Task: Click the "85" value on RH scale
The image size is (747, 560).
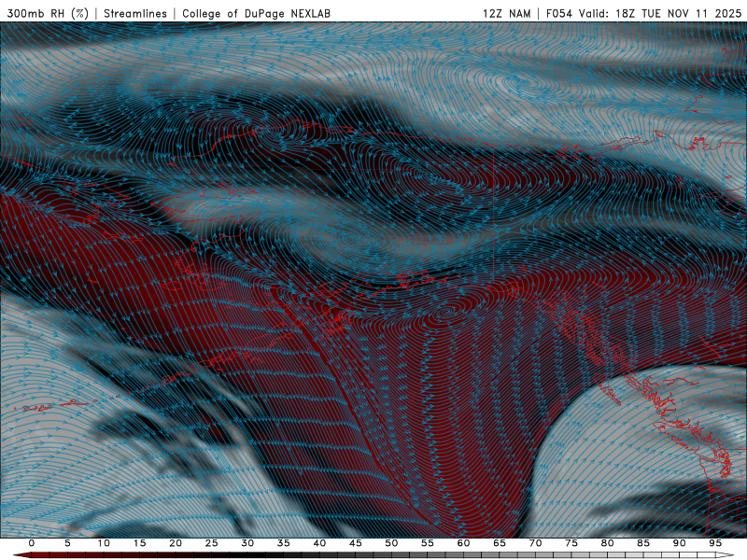Action: [x=643, y=543]
